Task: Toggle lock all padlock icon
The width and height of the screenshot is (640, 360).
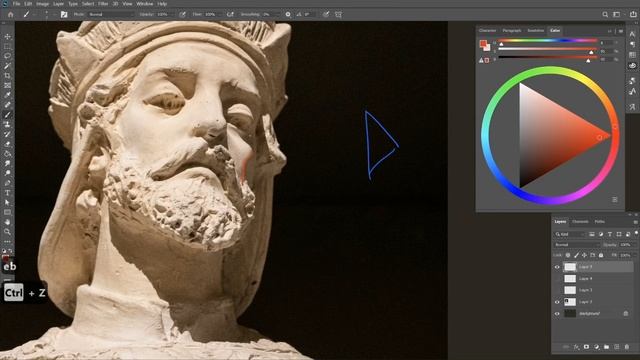Action: (x=601, y=255)
